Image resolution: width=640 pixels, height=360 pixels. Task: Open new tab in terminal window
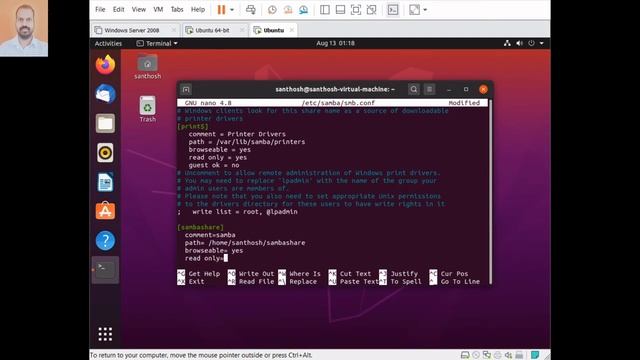186,89
